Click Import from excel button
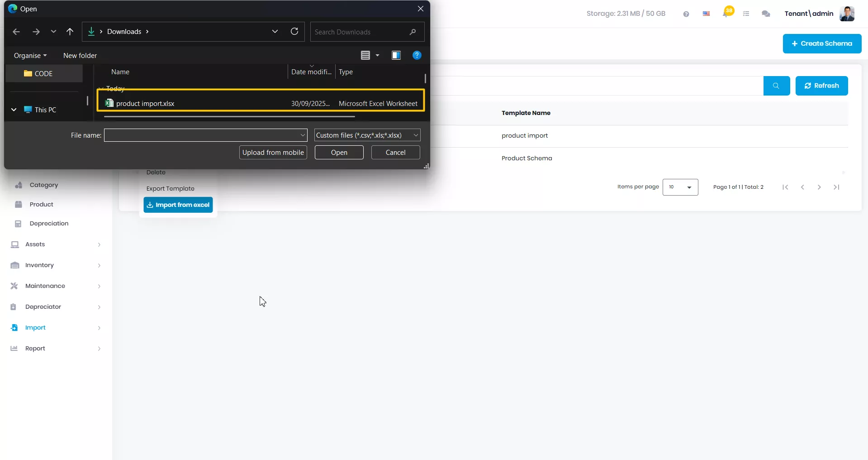Image resolution: width=868 pixels, height=460 pixels. tap(178, 205)
